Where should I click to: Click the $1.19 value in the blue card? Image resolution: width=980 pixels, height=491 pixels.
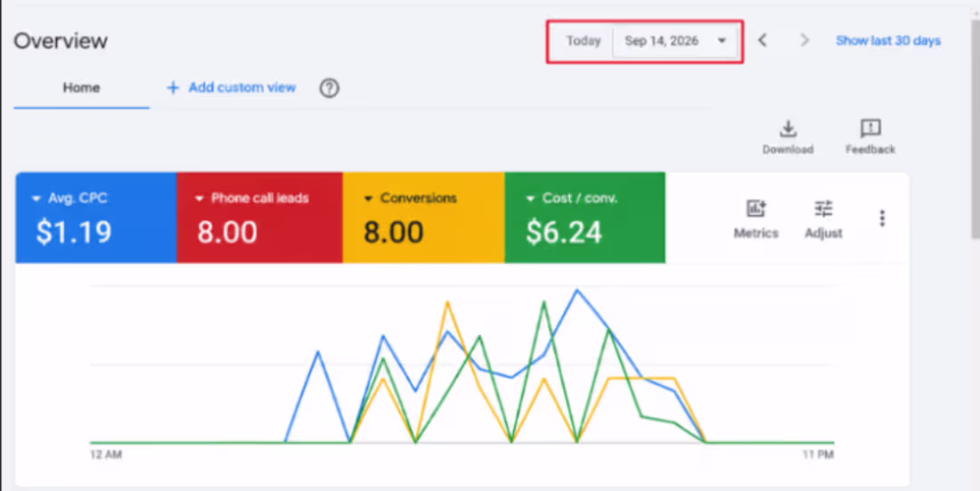[x=74, y=232]
